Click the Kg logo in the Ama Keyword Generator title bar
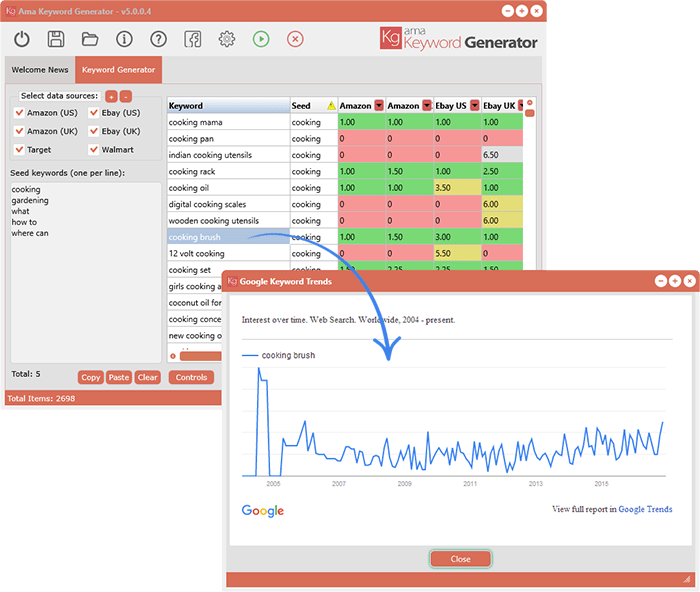The image size is (700, 592). (11, 12)
